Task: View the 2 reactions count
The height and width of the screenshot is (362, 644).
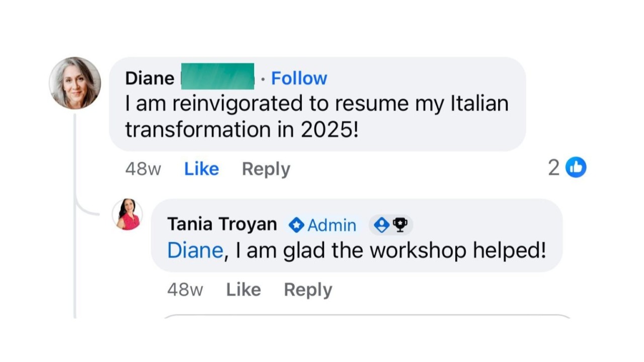Action: click(553, 168)
